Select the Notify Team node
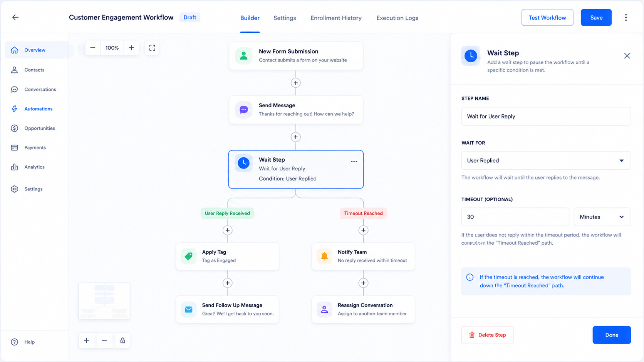 363,256
